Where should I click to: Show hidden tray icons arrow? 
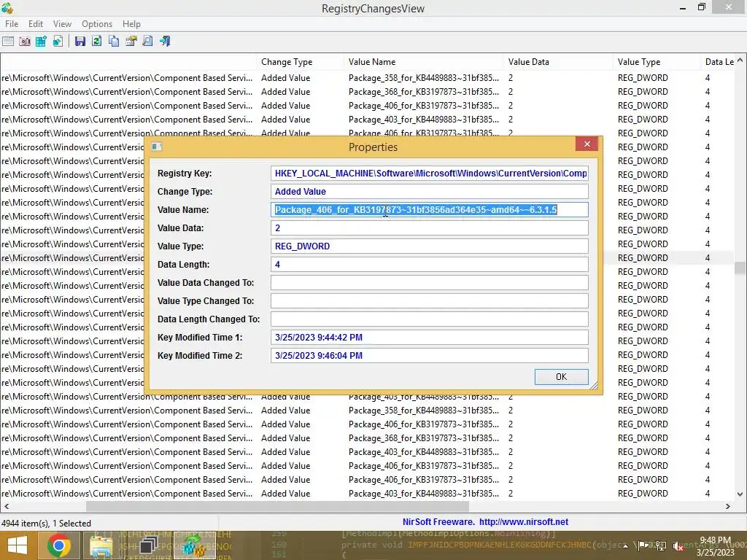(x=625, y=546)
